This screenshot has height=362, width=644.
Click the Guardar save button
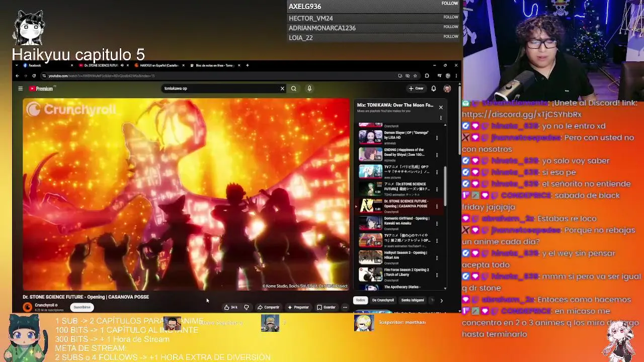tap(326, 307)
